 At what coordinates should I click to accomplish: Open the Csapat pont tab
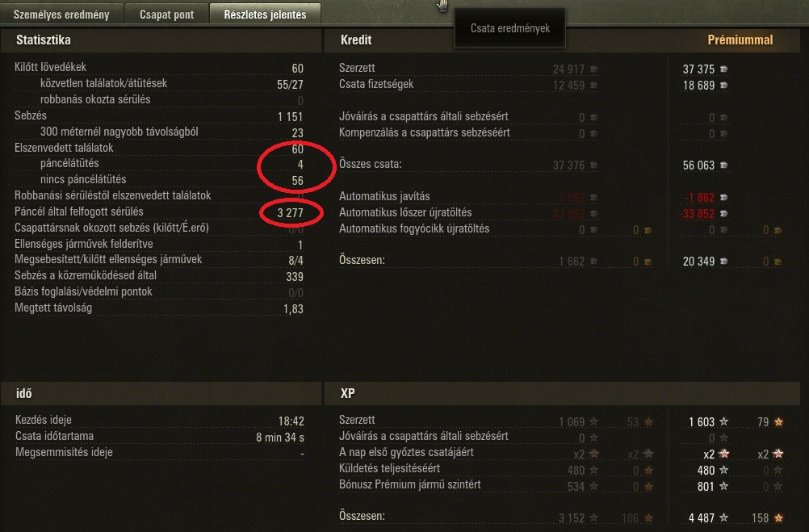(166, 15)
